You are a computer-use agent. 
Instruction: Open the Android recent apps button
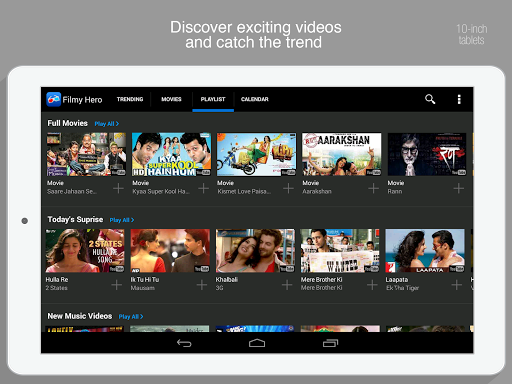(x=330, y=343)
